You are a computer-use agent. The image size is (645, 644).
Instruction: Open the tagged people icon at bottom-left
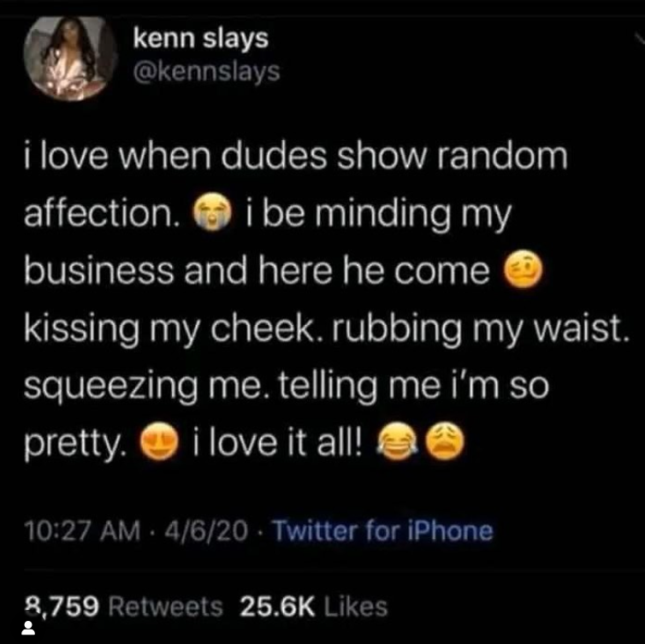28,628
